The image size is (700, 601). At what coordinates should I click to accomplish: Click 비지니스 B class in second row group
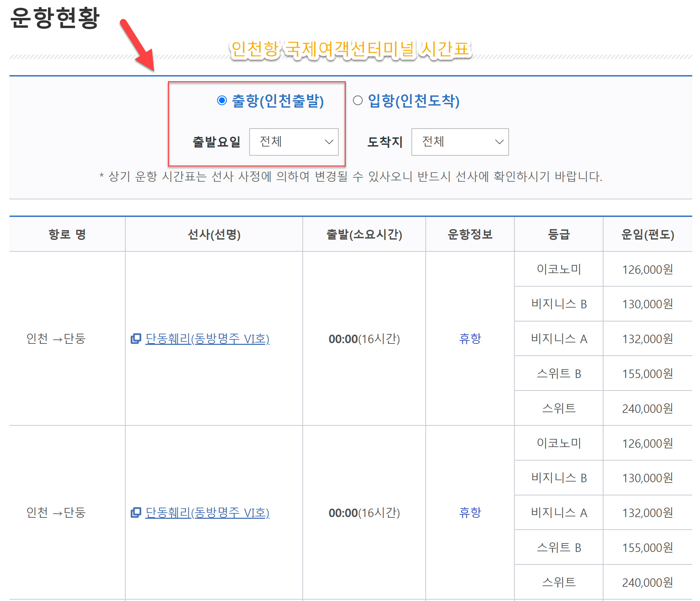[x=559, y=478]
